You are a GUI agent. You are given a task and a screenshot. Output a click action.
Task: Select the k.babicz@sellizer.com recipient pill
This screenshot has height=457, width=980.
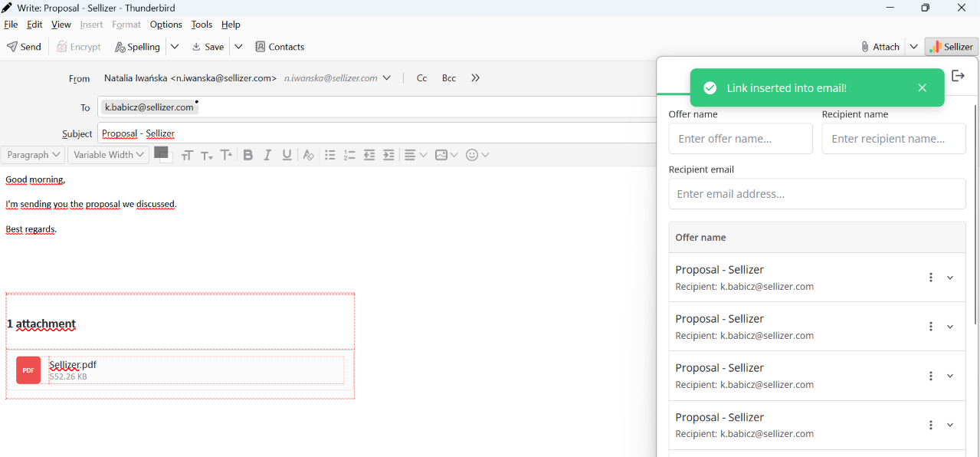point(149,107)
